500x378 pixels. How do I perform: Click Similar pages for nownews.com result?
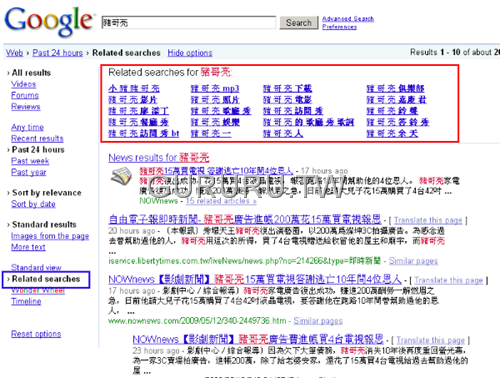point(318,321)
